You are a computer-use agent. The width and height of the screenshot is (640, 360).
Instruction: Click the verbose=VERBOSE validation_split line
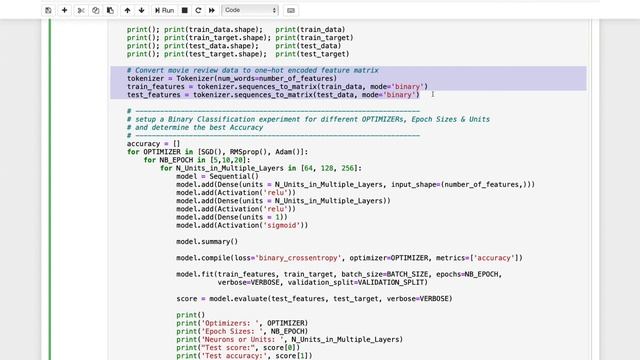click(x=322, y=282)
